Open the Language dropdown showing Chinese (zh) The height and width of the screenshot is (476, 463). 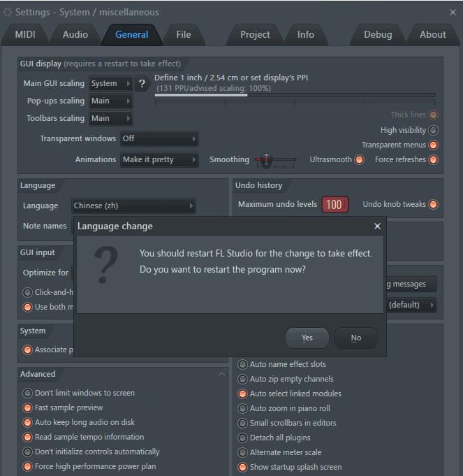click(x=133, y=205)
